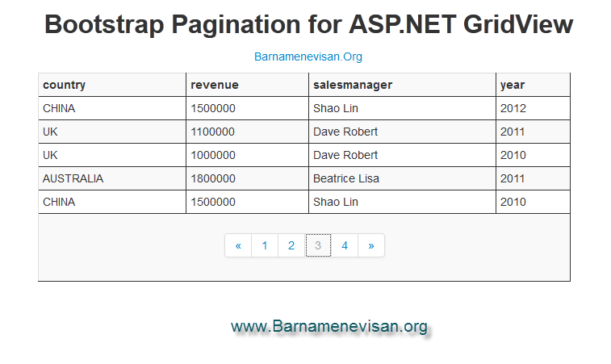Select the AUSTRALIA country cell
The height and width of the screenshot is (364, 611).
click(x=73, y=178)
